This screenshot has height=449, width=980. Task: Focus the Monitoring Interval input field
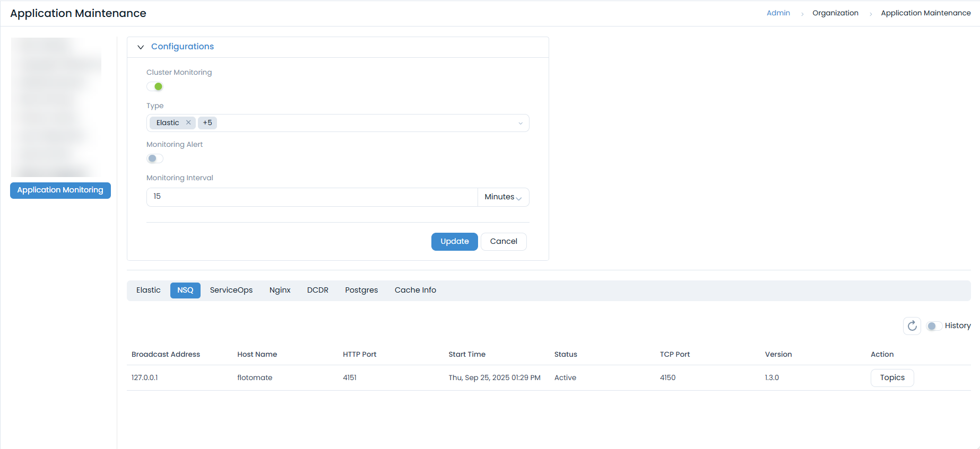312,197
